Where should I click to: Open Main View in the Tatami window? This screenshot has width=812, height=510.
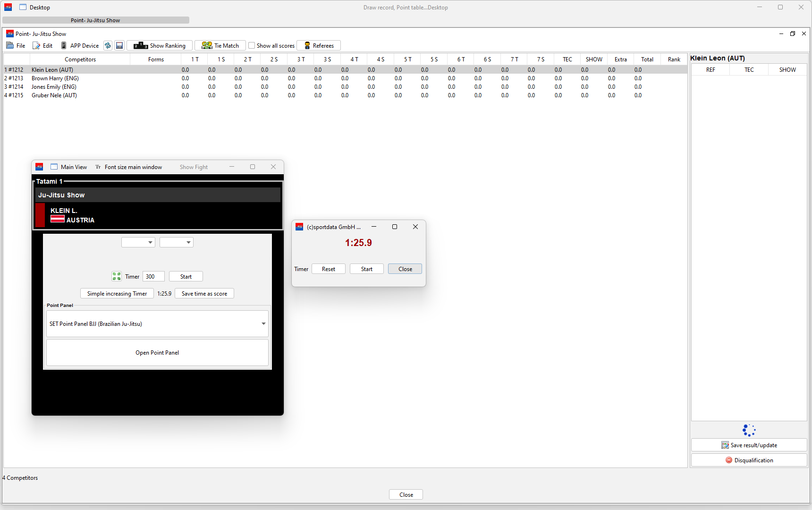coord(69,167)
